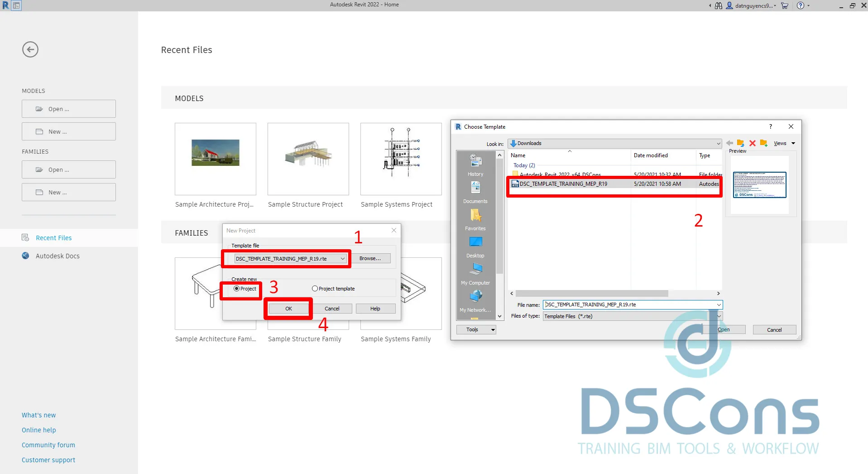Select the Project radio button
This screenshot has height=474, width=868.
(236, 289)
